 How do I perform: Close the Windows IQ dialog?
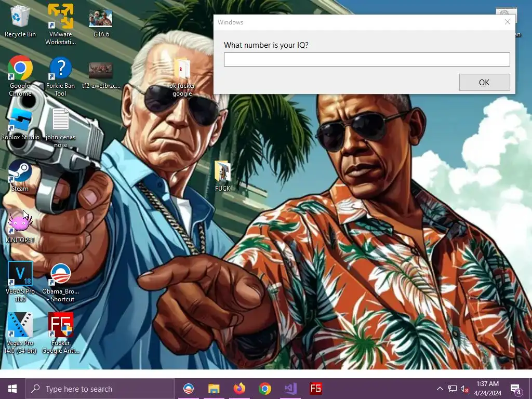[507, 22]
